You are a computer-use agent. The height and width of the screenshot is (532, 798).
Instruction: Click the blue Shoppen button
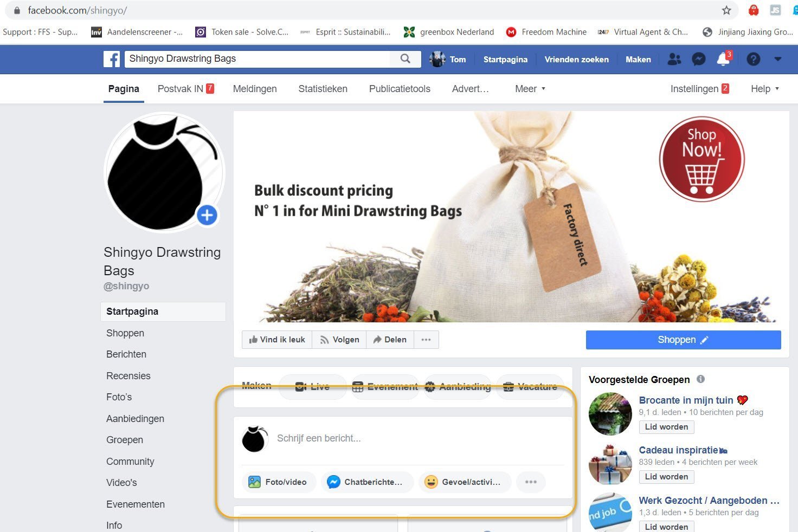click(683, 340)
